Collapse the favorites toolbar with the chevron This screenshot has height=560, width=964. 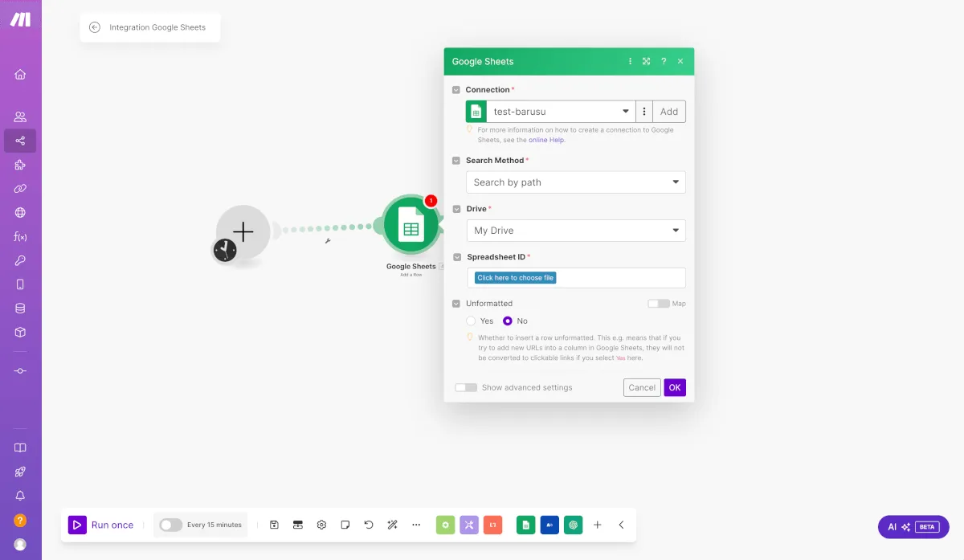(621, 525)
